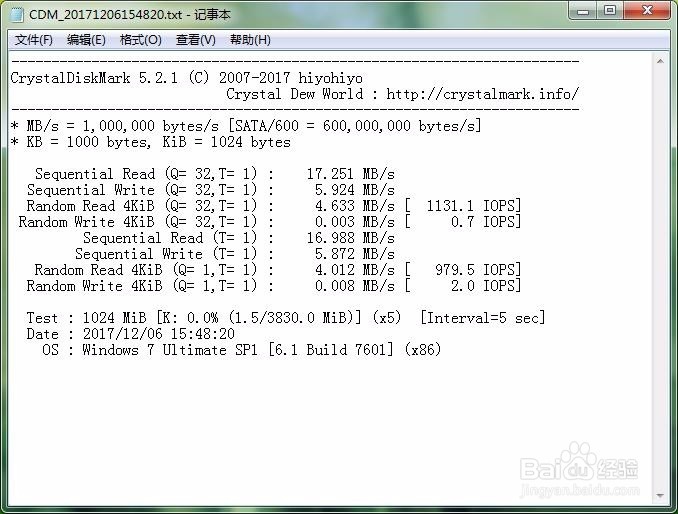Click the SATA/600 = 600,000,000 bytes/s text
Screen dimensions: 678x514
355,126
